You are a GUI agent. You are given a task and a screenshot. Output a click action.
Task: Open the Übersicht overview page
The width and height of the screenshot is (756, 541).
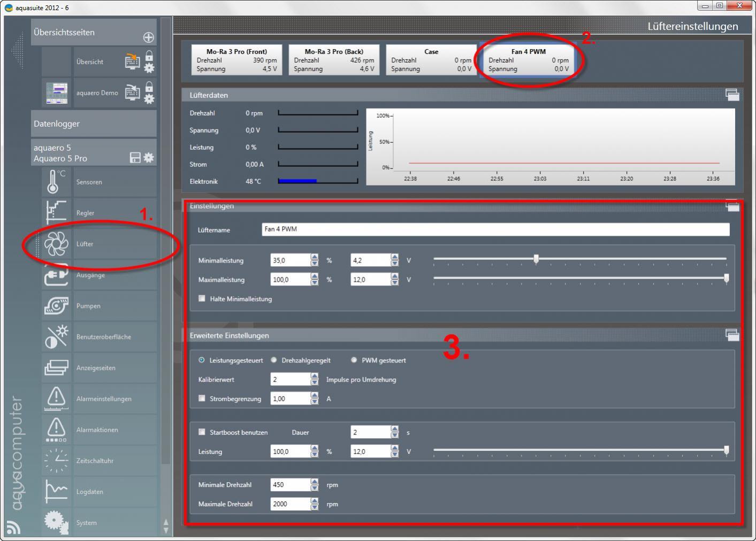coord(90,61)
